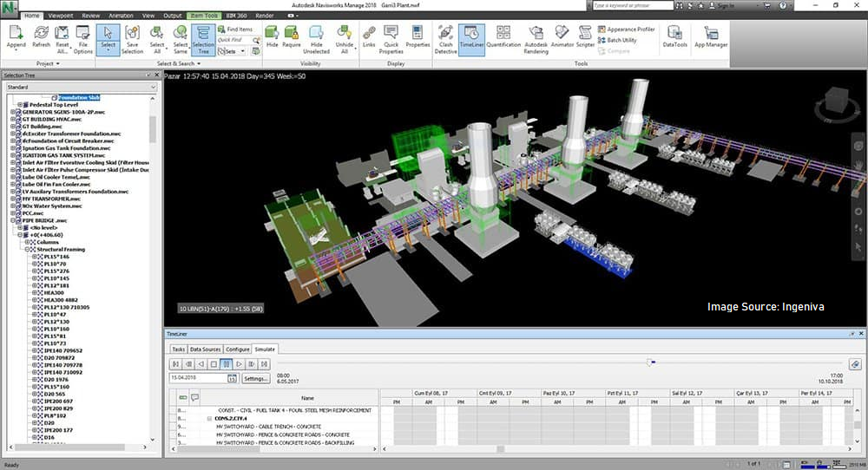The width and height of the screenshot is (868, 470).
Task: Open the Quantification tool
Action: tap(503, 35)
